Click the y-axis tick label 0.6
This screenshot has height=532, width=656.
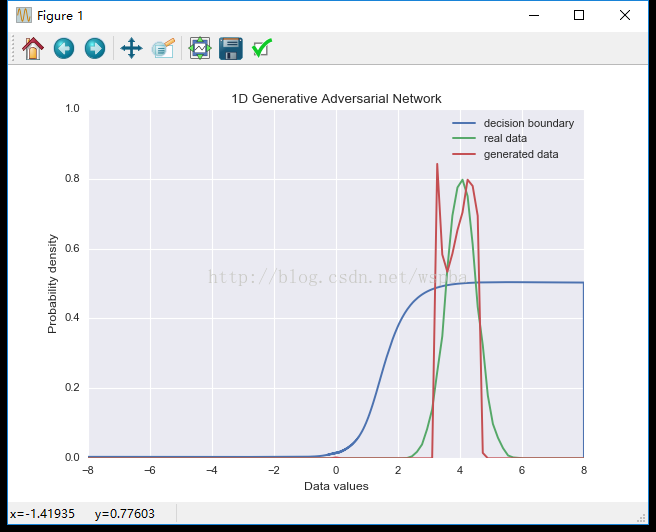coord(72,248)
